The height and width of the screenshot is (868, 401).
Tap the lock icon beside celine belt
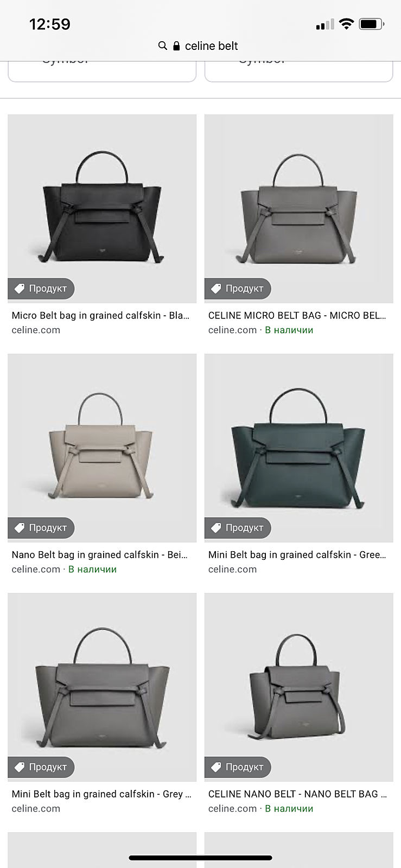point(176,46)
